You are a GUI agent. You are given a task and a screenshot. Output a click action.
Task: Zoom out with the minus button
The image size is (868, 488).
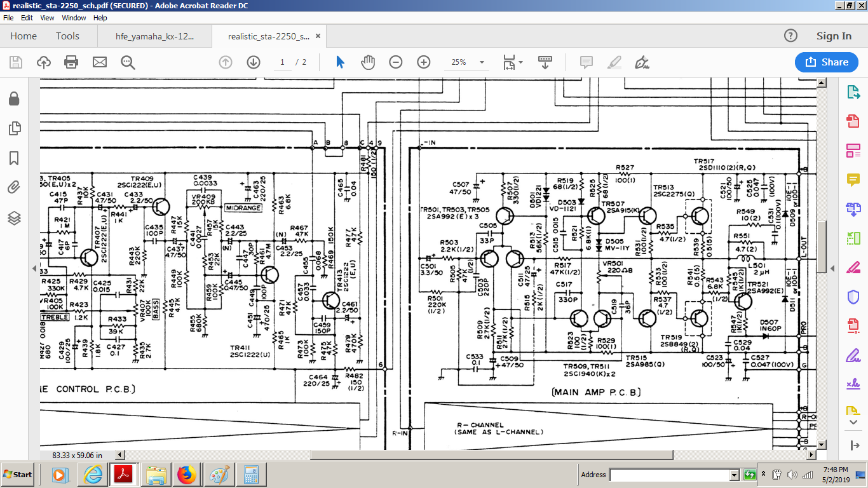click(x=396, y=62)
